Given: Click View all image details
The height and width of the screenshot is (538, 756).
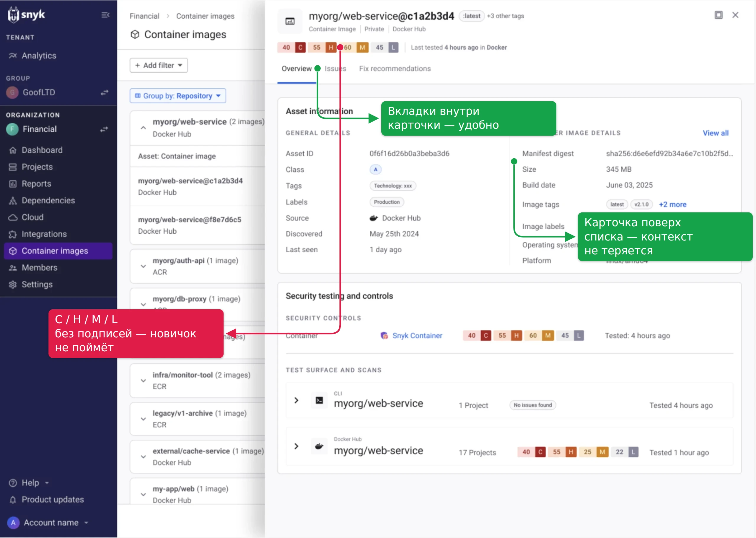Looking at the screenshot, I should pyautogui.click(x=716, y=133).
